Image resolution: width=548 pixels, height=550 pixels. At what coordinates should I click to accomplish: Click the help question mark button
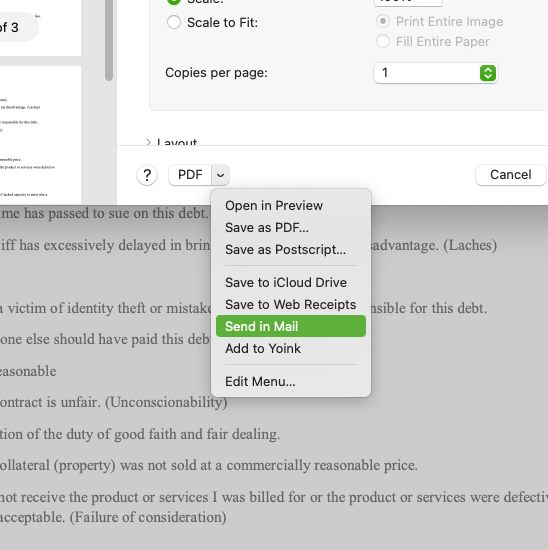pyautogui.click(x=147, y=175)
